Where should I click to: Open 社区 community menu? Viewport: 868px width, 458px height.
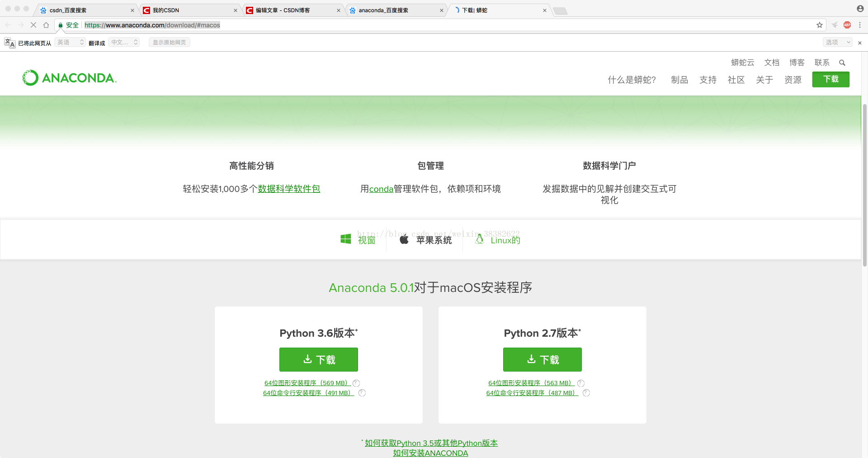736,80
